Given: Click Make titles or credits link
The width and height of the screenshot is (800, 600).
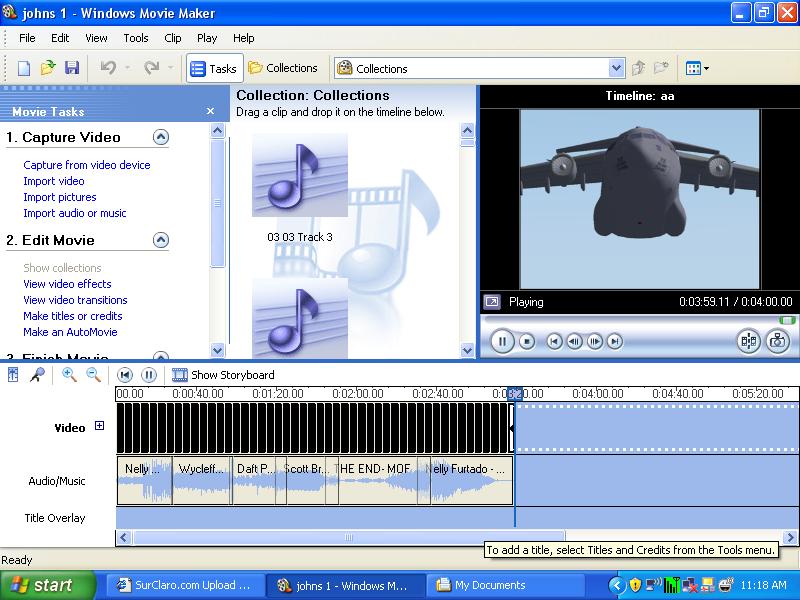Looking at the screenshot, I should (x=72, y=316).
